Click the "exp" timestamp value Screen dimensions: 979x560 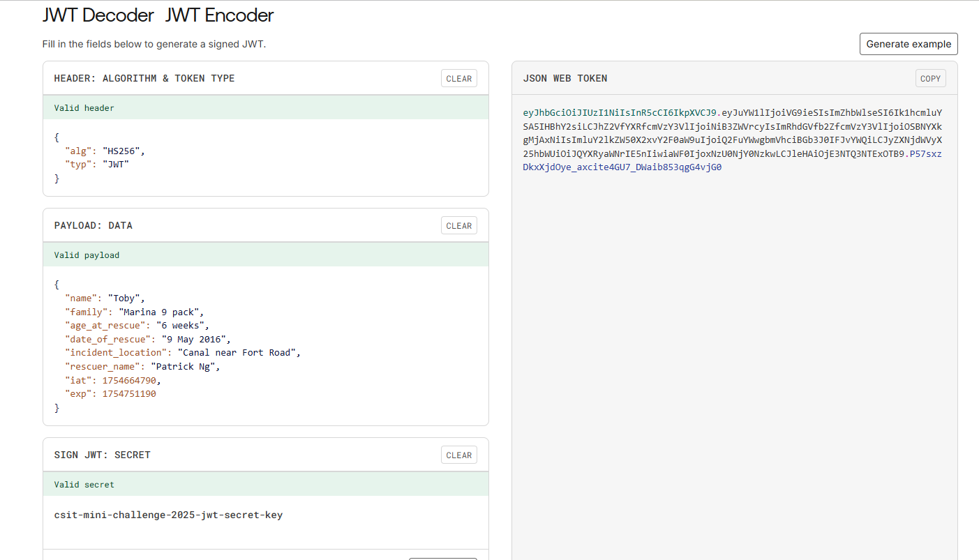(x=128, y=394)
